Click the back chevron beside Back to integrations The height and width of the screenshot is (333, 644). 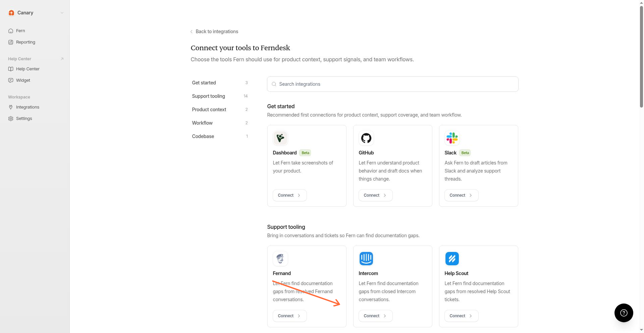(192, 31)
